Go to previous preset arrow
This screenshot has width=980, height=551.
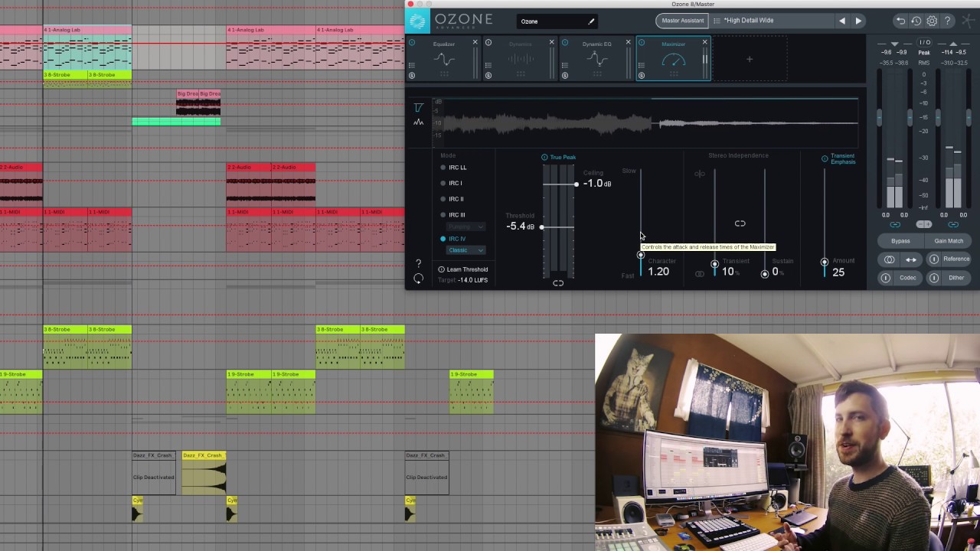click(842, 21)
